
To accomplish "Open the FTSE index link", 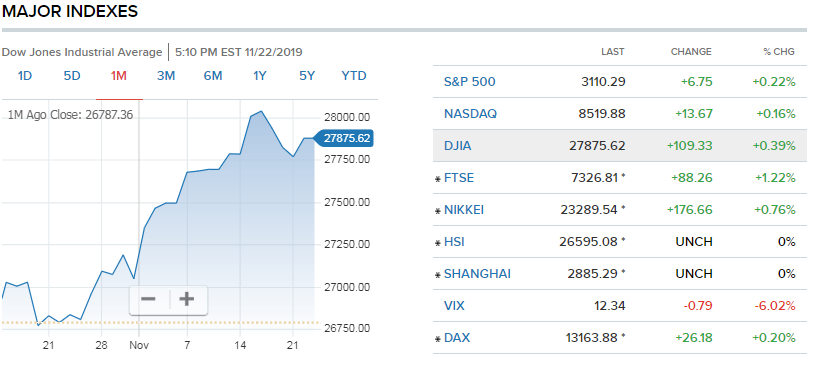I will click(x=459, y=178).
